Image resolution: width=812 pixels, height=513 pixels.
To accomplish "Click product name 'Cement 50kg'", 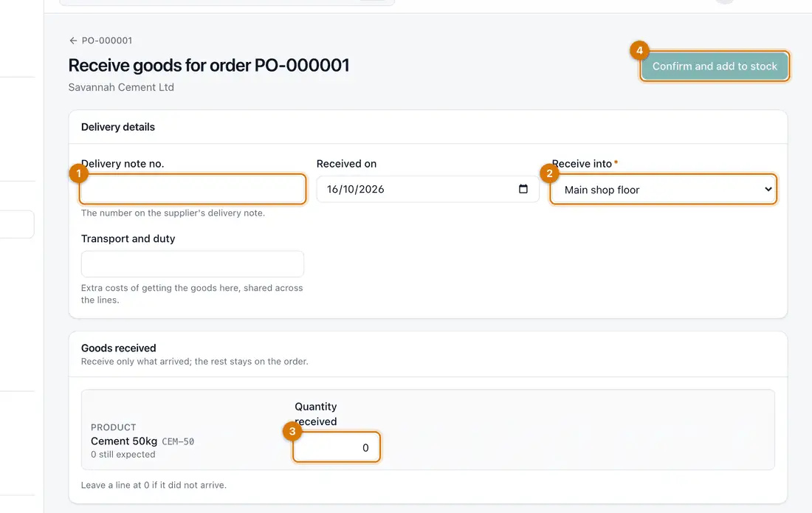I will tap(124, 441).
